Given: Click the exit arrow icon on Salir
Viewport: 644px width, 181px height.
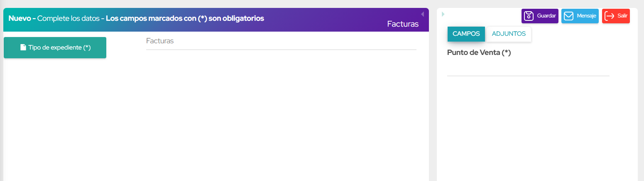Looking at the screenshot, I should click(x=610, y=16).
